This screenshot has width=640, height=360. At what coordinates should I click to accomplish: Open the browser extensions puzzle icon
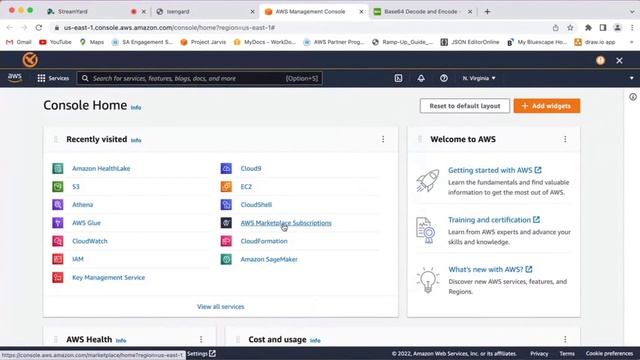tap(588, 28)
